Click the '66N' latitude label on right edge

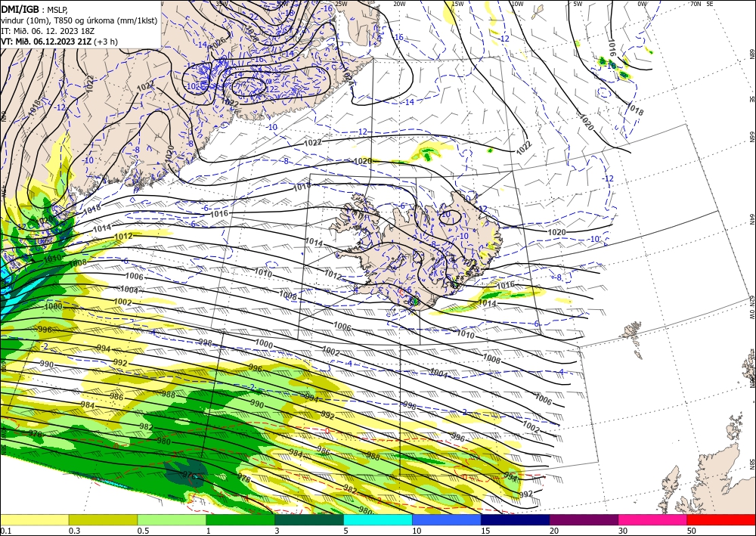coord(751,137)
